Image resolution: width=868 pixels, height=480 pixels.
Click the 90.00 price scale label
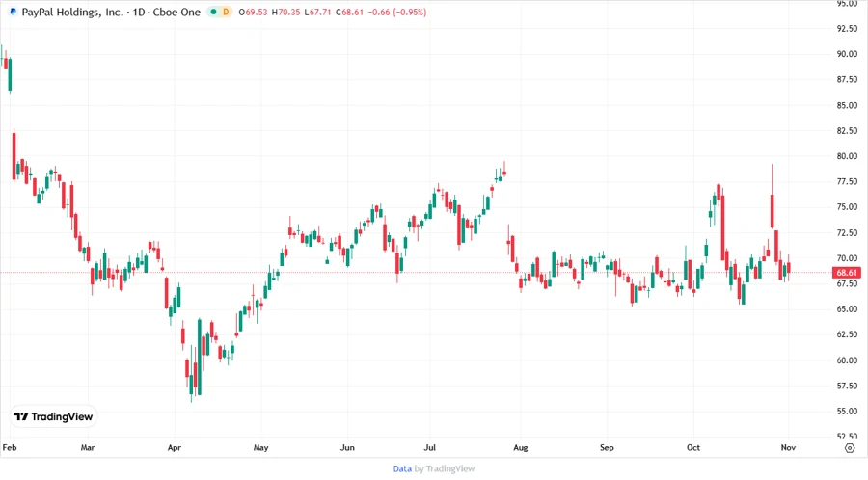point(847,54)
